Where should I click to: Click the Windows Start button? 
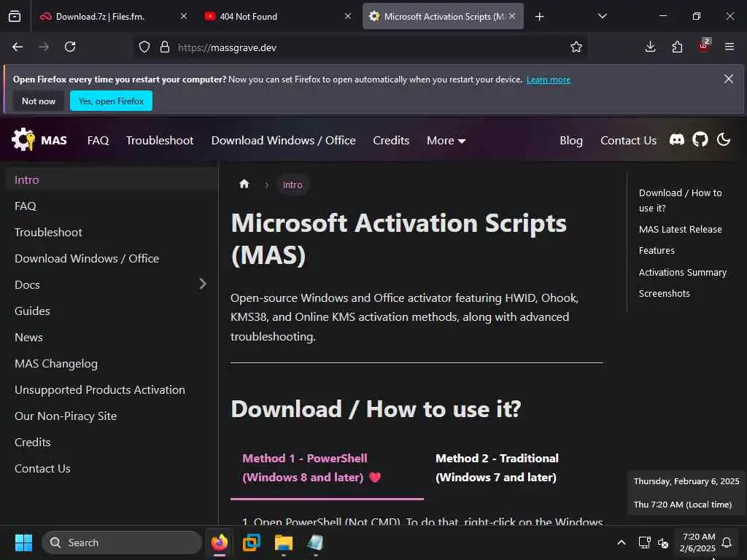[23, 542]
